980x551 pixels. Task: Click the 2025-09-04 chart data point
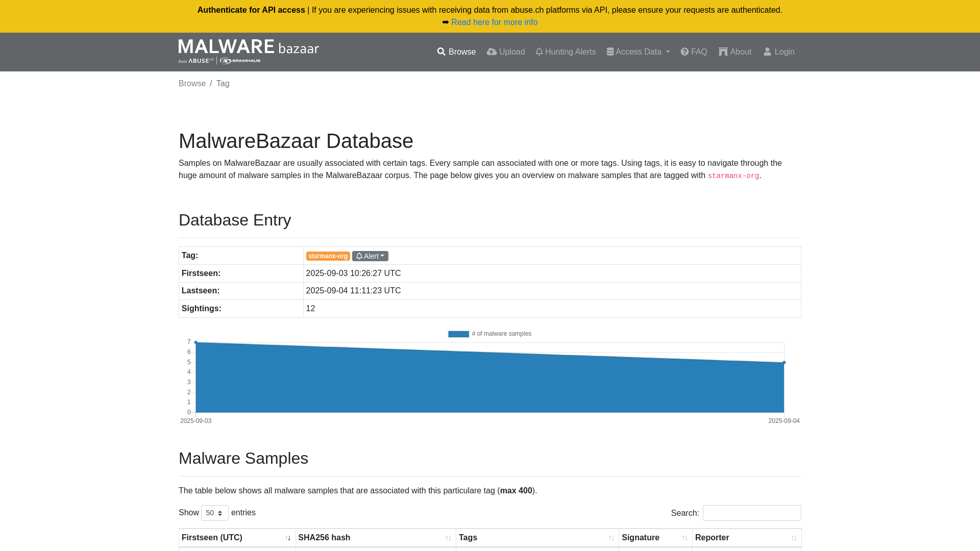784,363
